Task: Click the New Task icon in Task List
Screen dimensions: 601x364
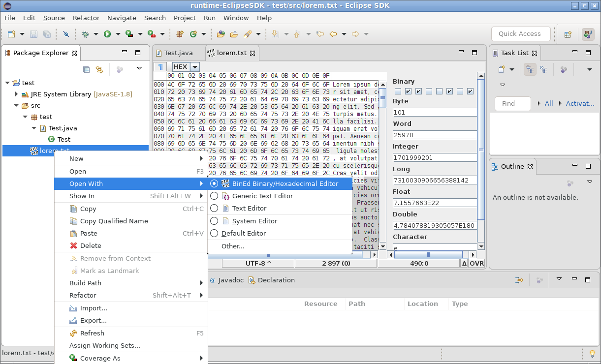Action: coord(502,69)
